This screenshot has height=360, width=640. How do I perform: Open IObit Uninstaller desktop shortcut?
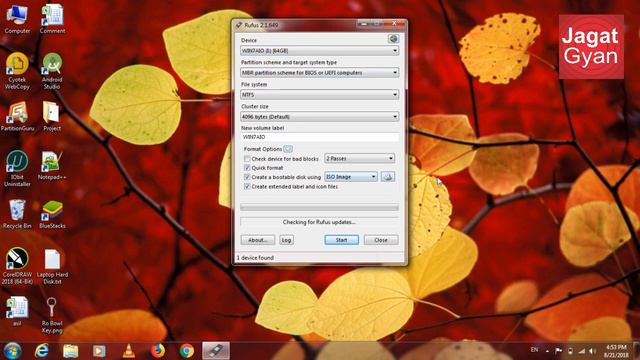17,169
